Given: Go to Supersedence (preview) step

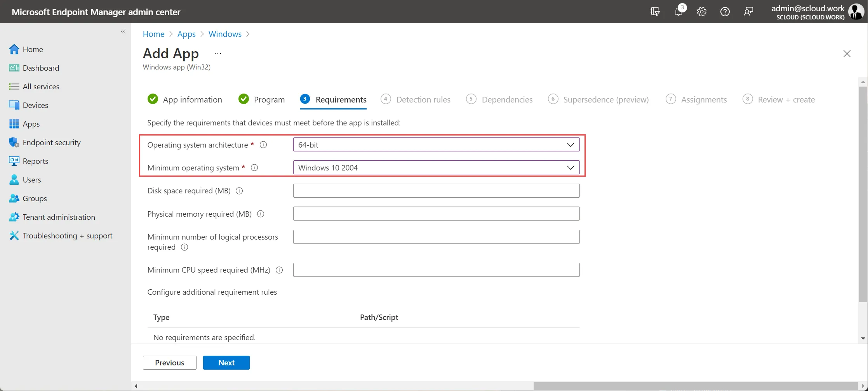Looking at the screenshot, I should (x=598, y=100).
